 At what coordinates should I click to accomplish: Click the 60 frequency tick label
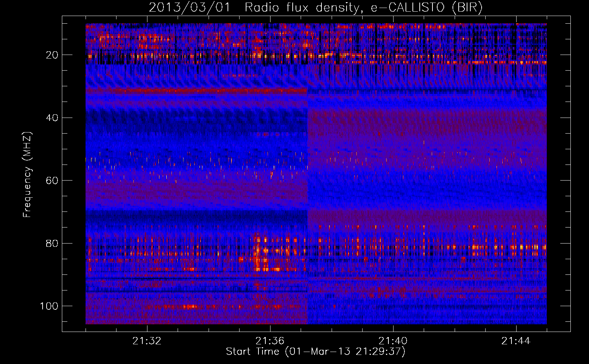coord(52,181)
